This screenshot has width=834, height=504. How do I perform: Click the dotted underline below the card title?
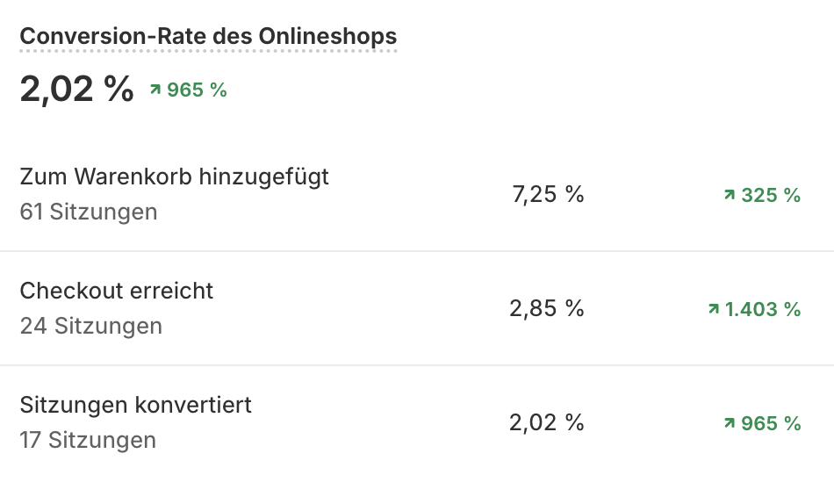click(x=208, y=52)
